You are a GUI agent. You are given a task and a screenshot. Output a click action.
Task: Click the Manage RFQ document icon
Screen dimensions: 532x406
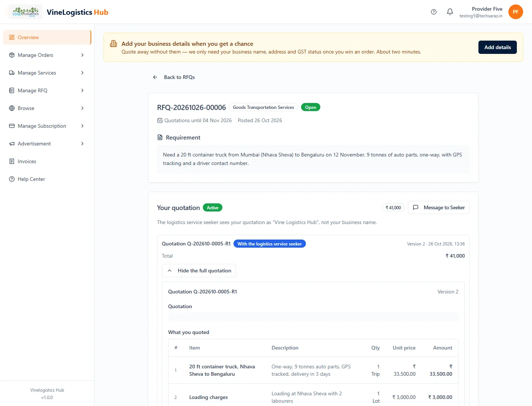[12, 90]
